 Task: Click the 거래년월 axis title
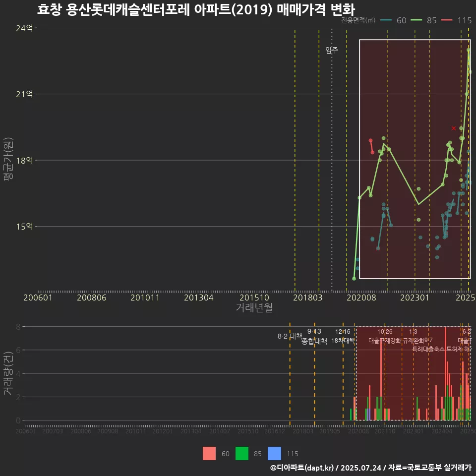254,307
